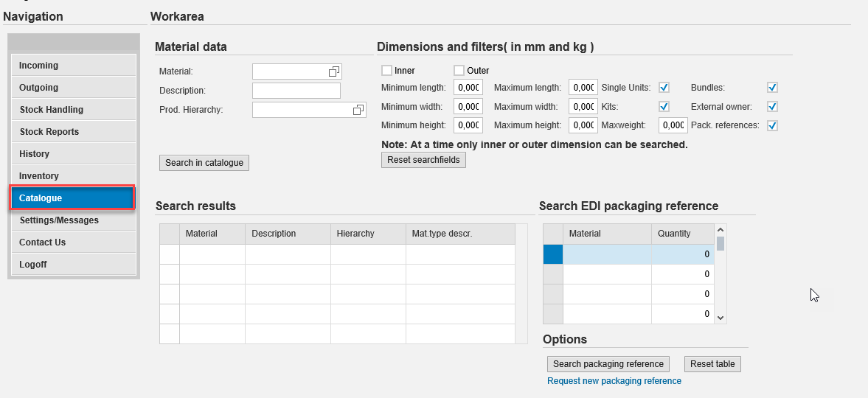Open the Request new packaging reference link
Screen dimensions: 868x398
tap(614, 381)
